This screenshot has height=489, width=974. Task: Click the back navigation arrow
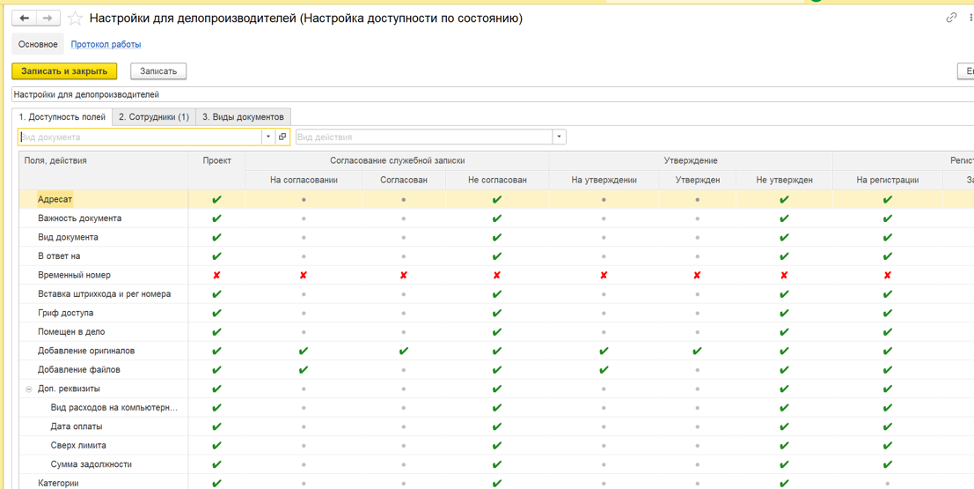pos(24,18)
